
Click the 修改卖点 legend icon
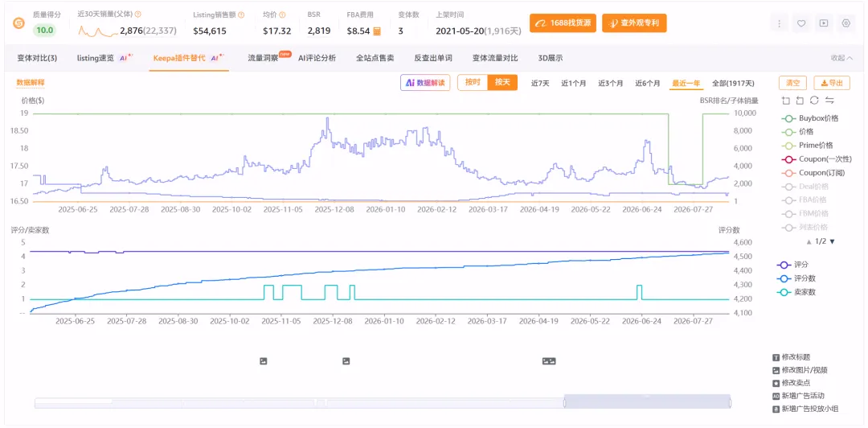coord(776,383)
